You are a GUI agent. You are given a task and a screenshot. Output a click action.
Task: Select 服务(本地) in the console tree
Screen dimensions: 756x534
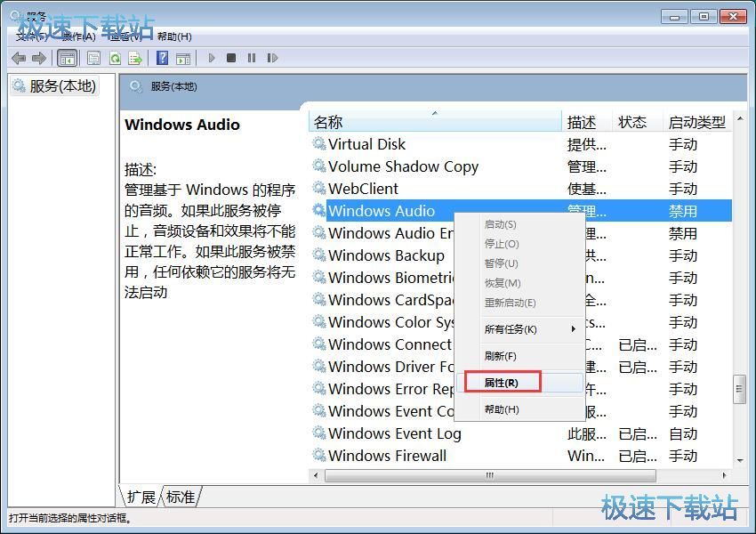pyautogui.click(x=54, y=86)
